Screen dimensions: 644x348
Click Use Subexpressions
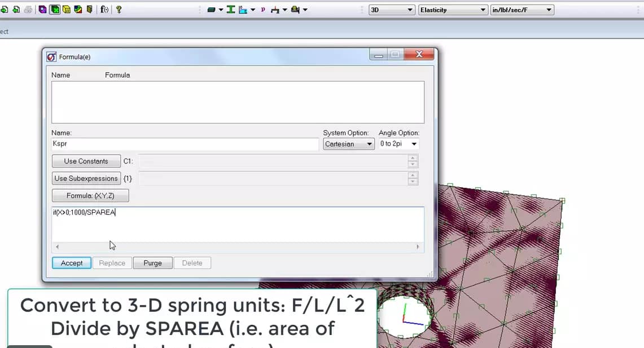tap(86, 178)
